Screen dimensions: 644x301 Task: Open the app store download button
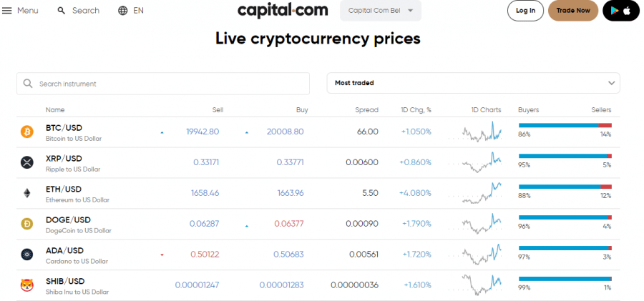[x=620, y=11]
